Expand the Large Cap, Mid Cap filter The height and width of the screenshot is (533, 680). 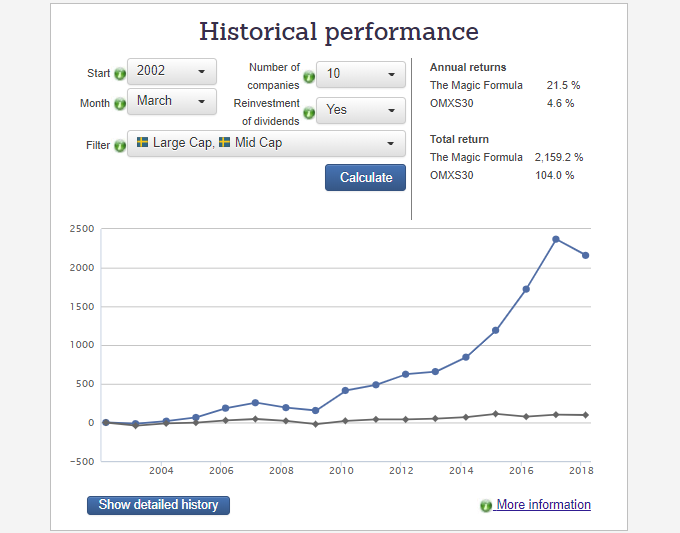(266, 143)
